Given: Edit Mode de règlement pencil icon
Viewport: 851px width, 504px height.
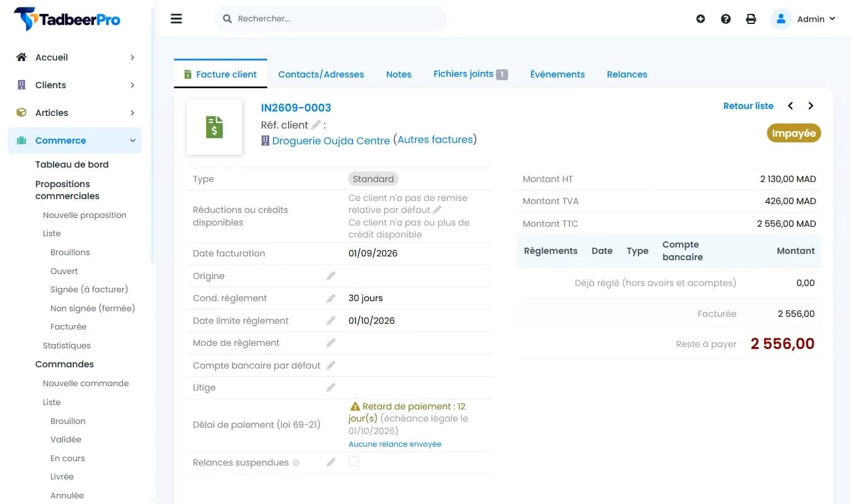Looking at the screenshot, I should point(330,343).
